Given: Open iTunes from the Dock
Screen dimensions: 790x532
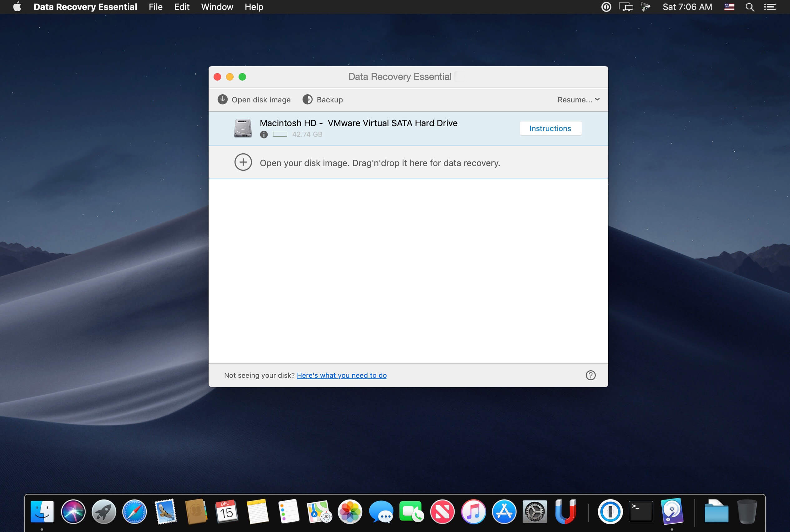Looking at the screenshot, I should coord(473,511).
